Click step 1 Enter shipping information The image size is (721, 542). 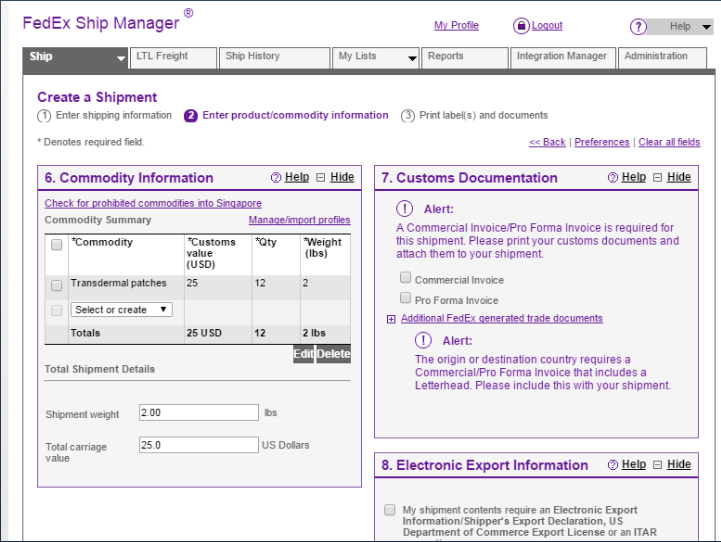click(104, 115)
